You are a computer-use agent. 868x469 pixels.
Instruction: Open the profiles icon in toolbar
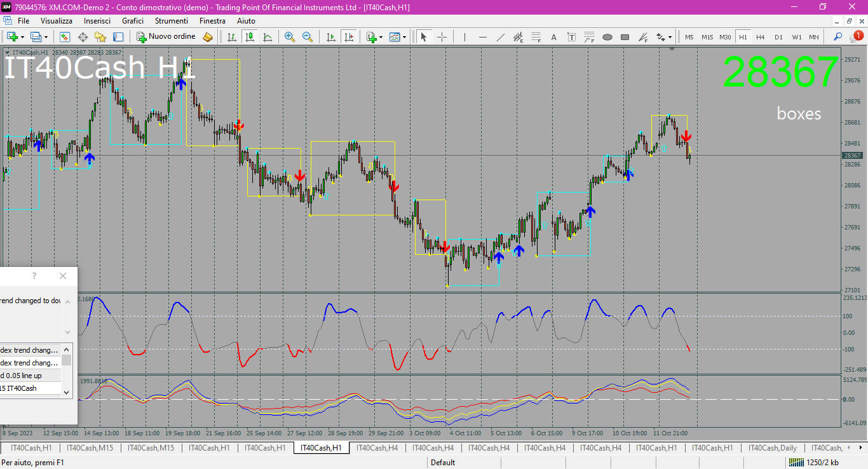[36, 37]
